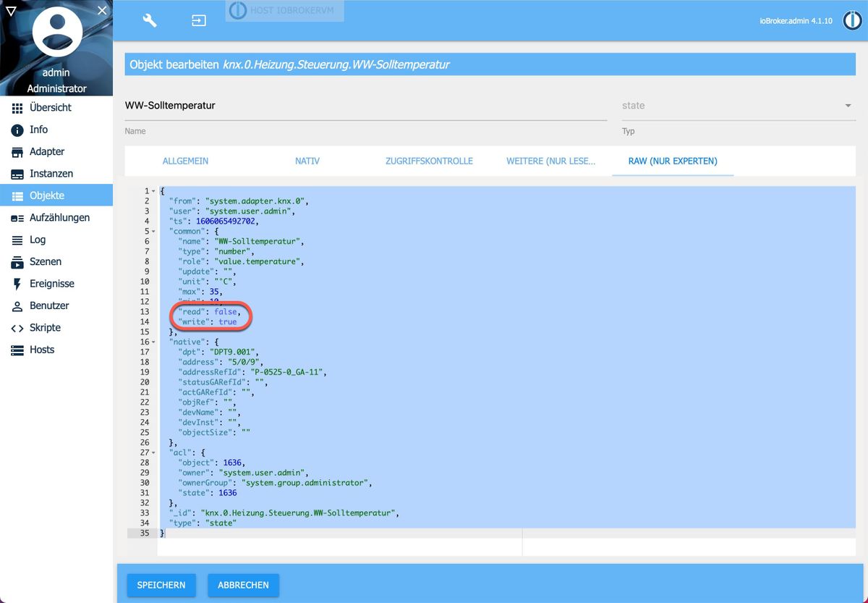The height and width of the screenshot is (603, 868).
Task: Click the "role": "value.temperature" line
Action: [242, 261]
